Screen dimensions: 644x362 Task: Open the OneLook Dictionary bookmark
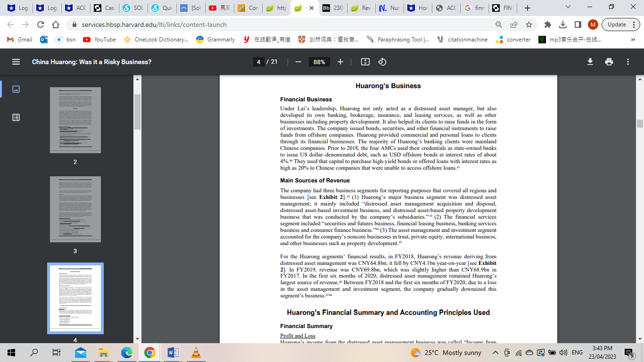[x=156, y=40]
